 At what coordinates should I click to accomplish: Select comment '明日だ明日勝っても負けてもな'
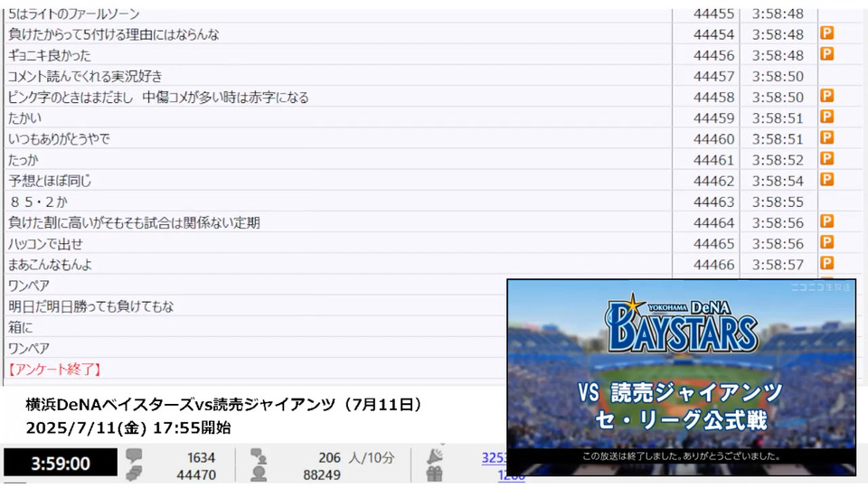click(90, 306)
